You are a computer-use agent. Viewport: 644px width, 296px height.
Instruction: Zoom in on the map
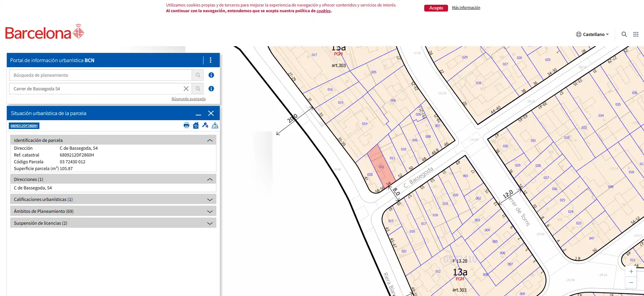click(x=631, y=272)
